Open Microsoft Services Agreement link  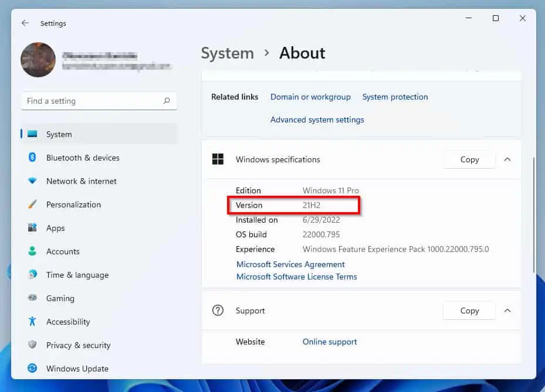click(x=290, y=264)
